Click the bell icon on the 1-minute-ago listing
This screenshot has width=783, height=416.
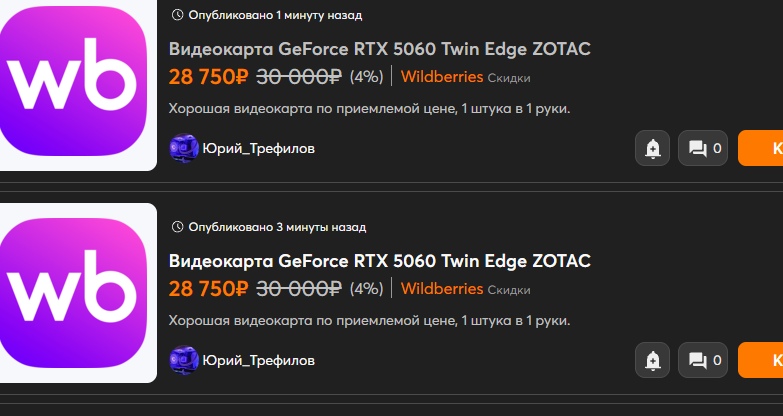click(653, 149)
